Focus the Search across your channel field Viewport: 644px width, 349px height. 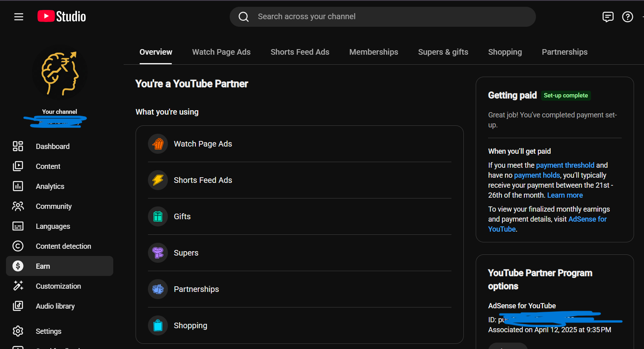(x=383, y=17)
